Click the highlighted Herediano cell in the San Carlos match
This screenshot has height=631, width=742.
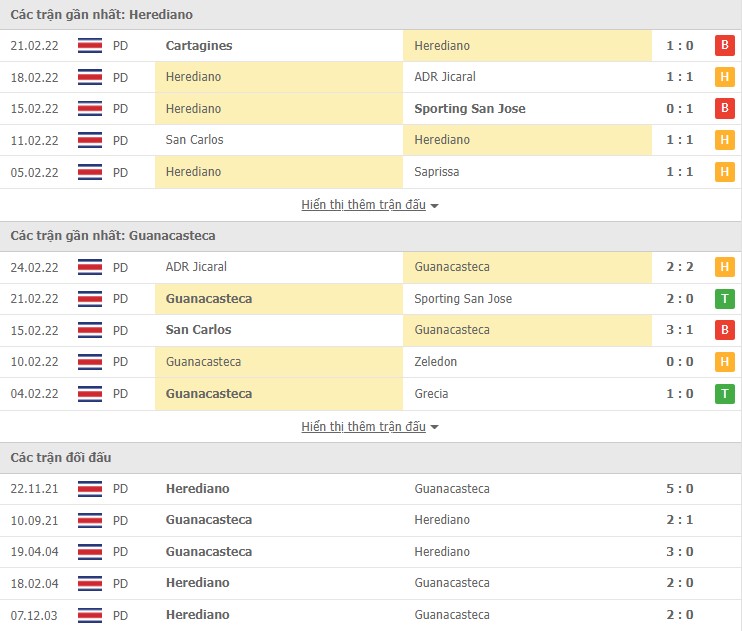click(x=527, y=140)
